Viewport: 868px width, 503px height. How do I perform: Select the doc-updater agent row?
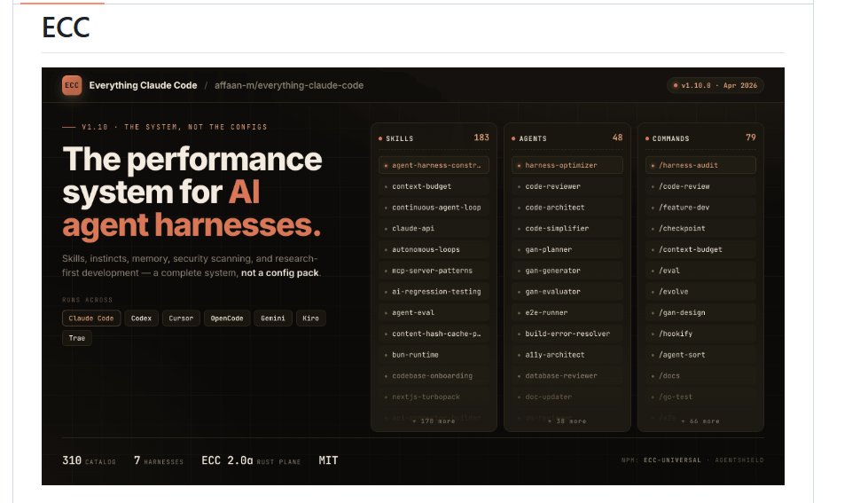(567, 397)
